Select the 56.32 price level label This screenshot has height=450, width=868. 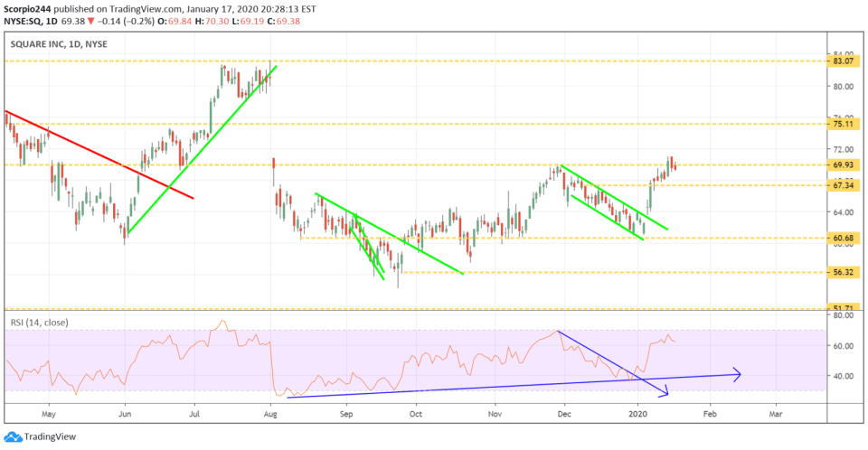843,272
